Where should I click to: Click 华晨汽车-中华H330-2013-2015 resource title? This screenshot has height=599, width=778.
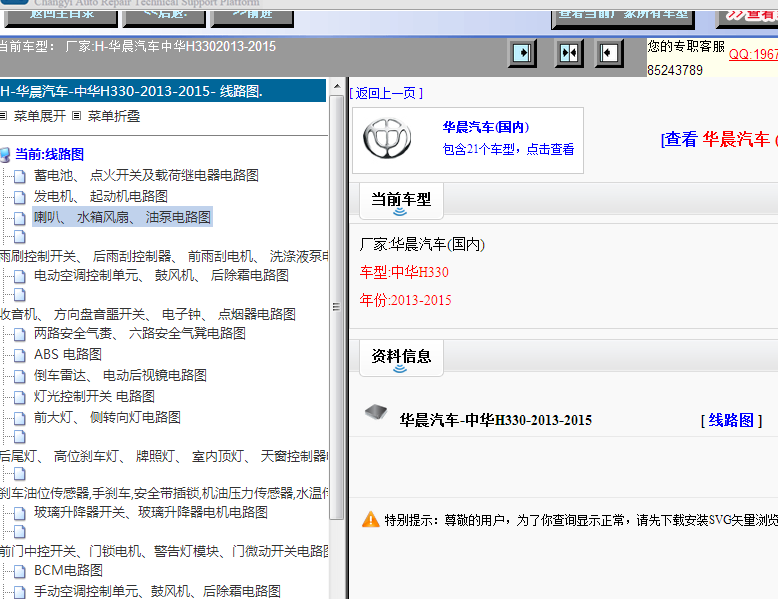point(496,420)
